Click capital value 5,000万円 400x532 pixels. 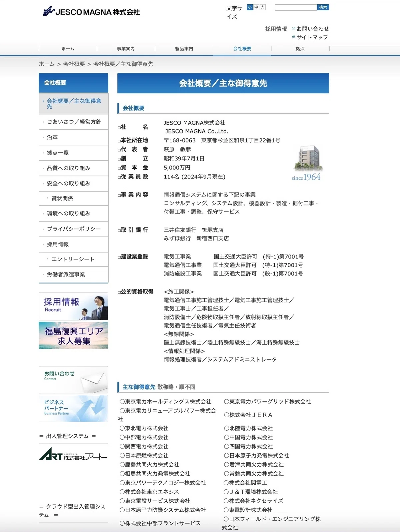[x=177, y=167]
